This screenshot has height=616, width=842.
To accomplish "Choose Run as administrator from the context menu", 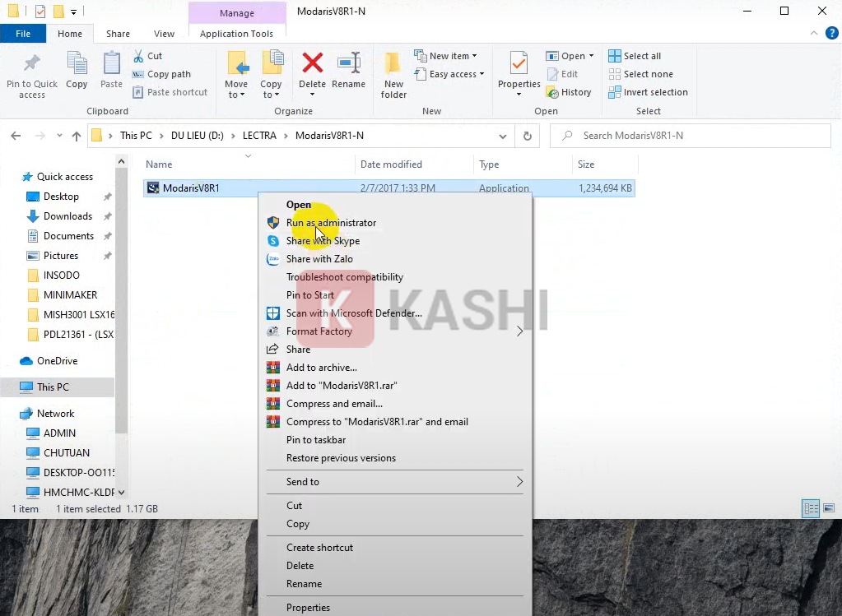I will [331, 222].
